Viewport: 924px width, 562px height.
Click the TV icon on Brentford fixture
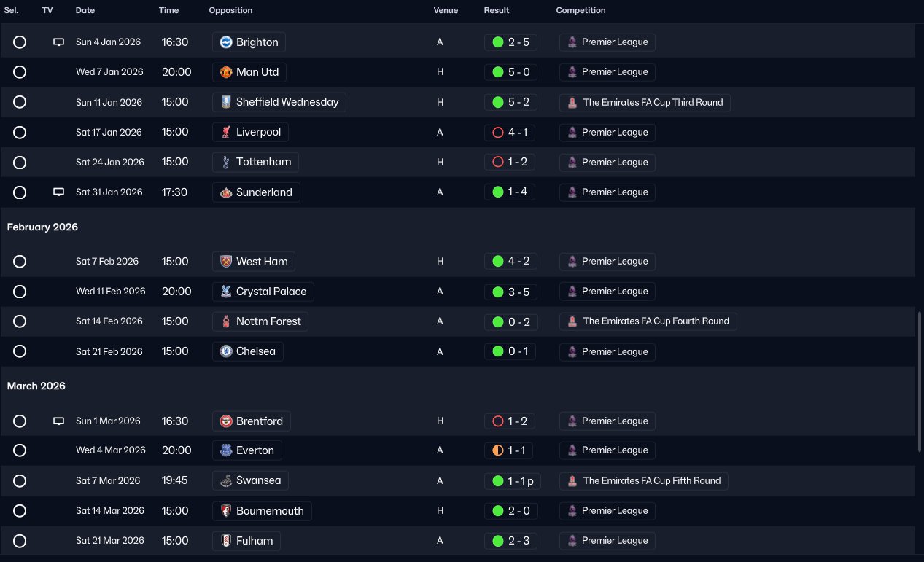click(x=59, y=421)
